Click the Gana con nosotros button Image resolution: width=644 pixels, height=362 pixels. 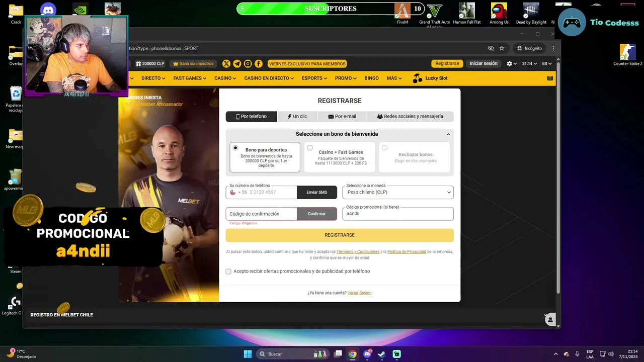coord(193,64)
